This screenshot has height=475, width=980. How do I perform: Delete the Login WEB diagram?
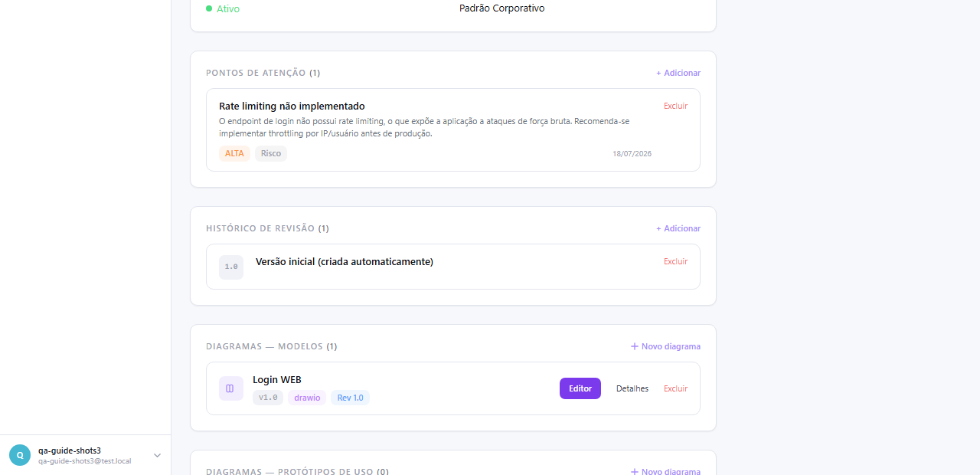(x=675, y=388)
